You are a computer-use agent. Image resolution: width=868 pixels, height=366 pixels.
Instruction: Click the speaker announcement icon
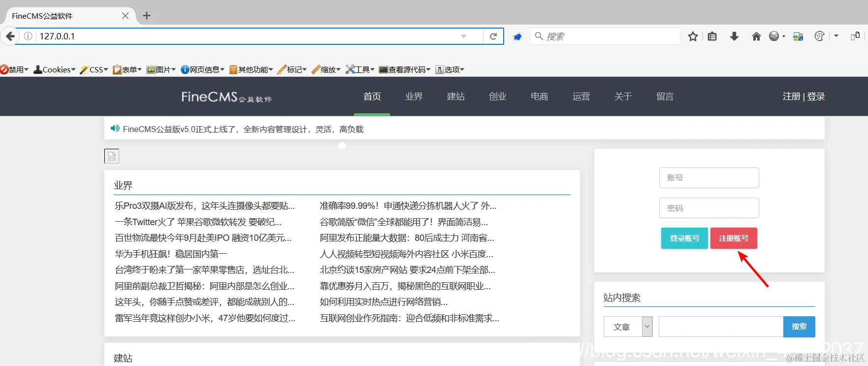pos(115,129)
